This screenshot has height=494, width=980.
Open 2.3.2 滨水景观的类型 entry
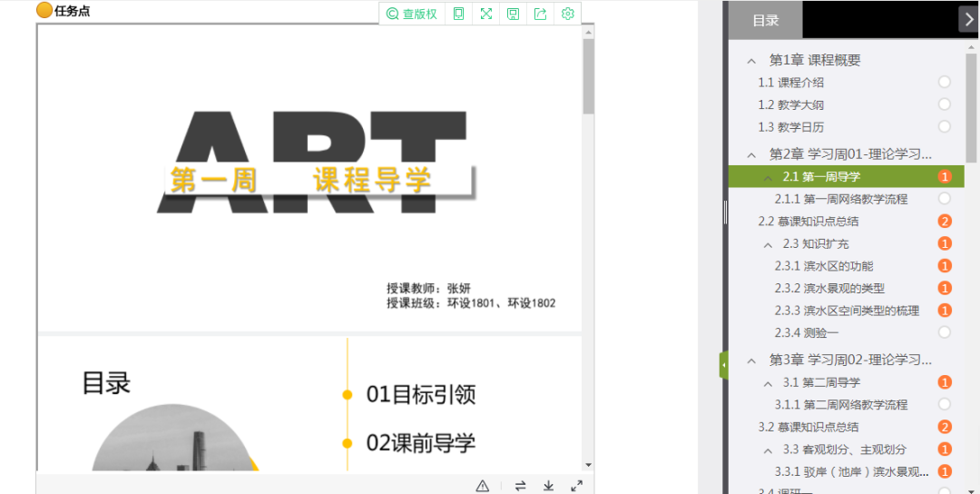coord(829,288)
